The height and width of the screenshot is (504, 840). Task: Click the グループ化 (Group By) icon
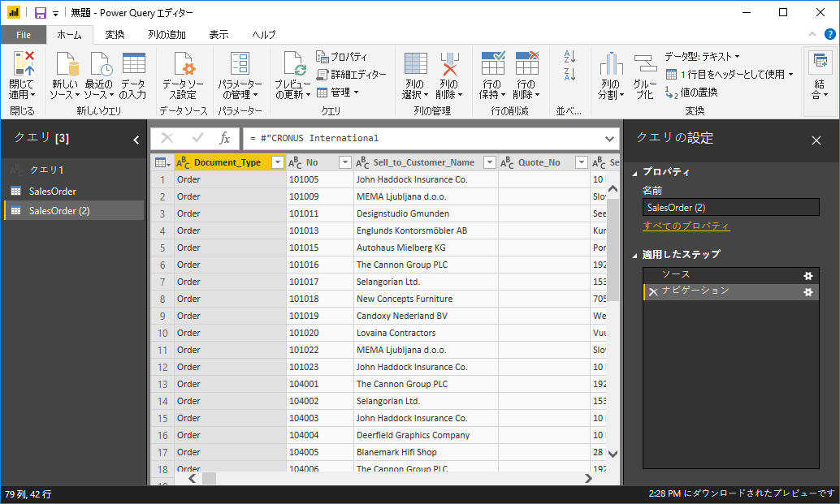pyautogui.click(x=645, y=63)
